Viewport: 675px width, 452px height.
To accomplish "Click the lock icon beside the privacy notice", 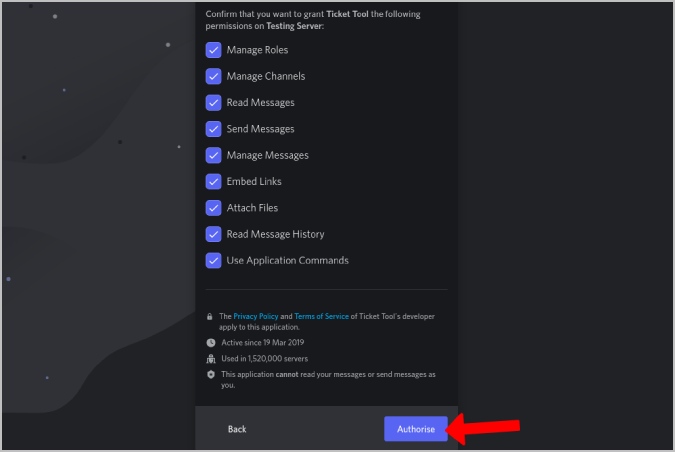I will click(210, 316).
